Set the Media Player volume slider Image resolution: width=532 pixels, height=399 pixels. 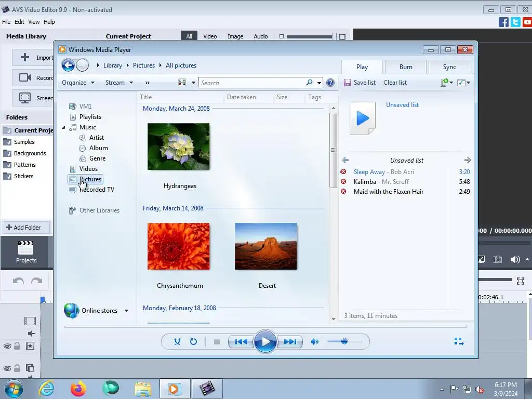pyautogui.click(x=344, y=341)
